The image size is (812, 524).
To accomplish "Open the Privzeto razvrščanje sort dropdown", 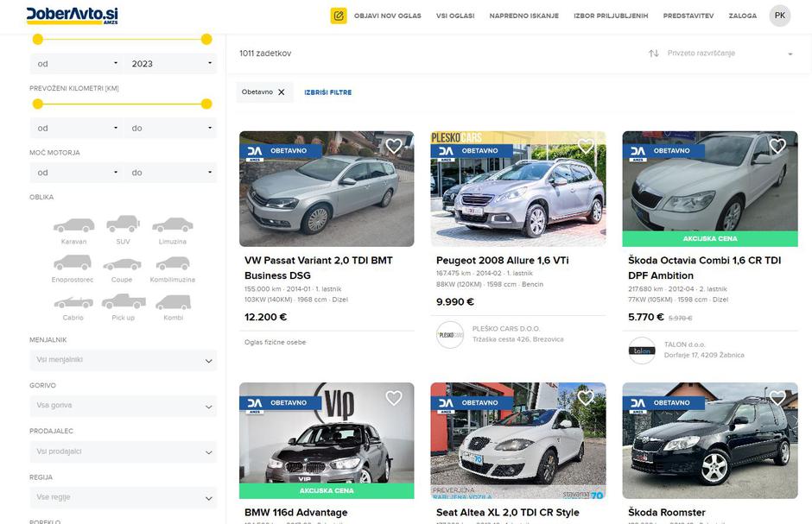I will click(x=729, y=54).
